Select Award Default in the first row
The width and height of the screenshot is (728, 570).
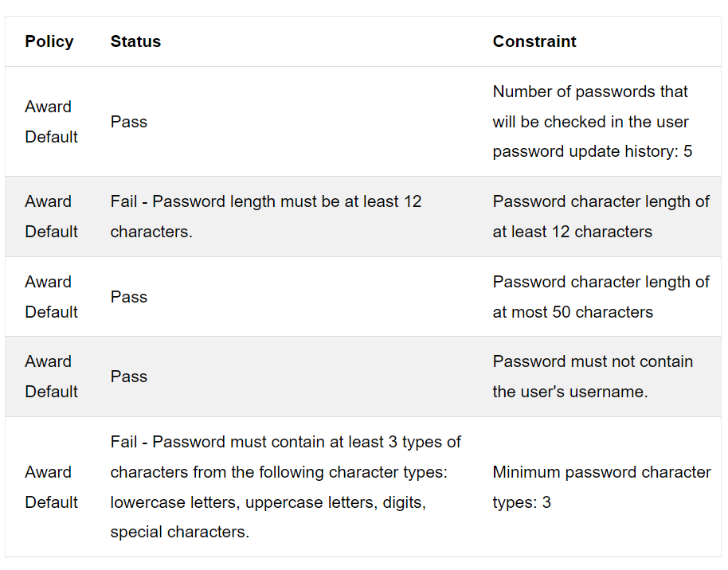point(51,122)
